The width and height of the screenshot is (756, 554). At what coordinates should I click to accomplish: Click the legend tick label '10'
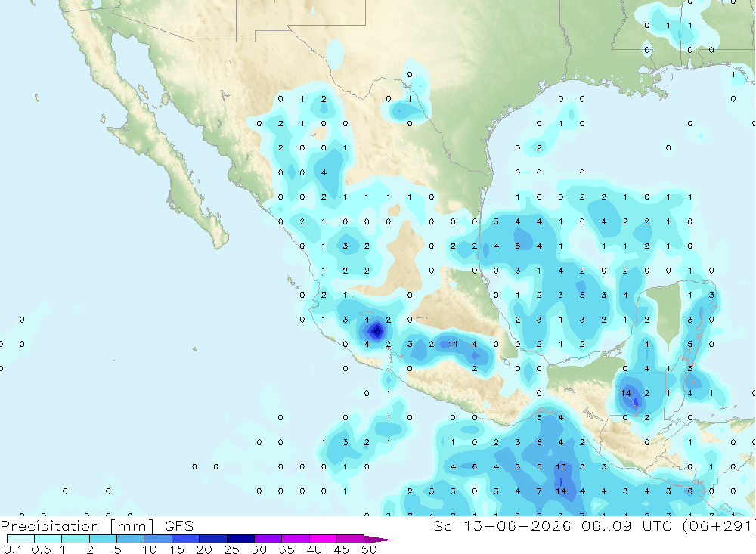click(x=150, y=549)
